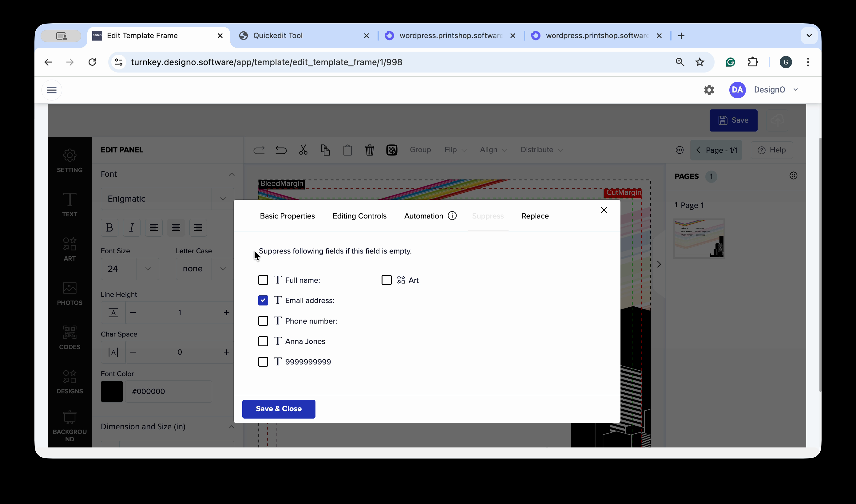Viewport: 856px width, 504px height.
Task: Uncheck the Email address checkbox
Action: [263, 300]
